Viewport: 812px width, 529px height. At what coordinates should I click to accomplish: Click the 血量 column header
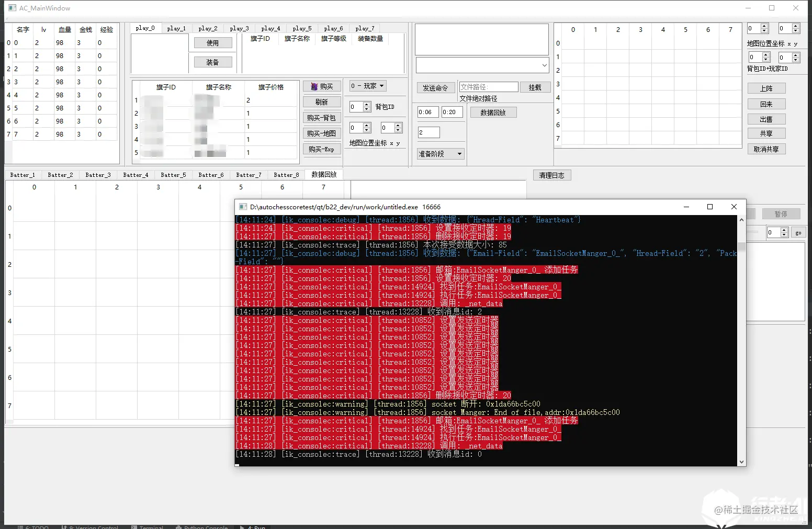[x=65, y=29]
